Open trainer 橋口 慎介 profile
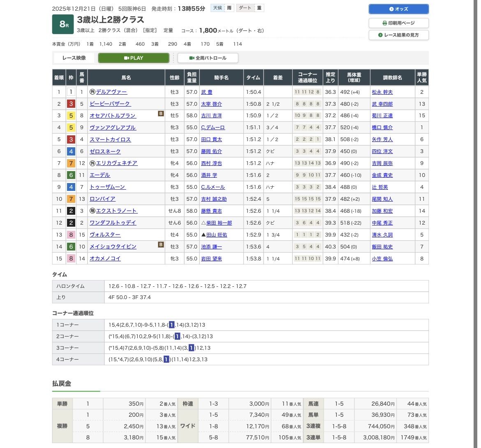Image resolution: width=481 pixels, height=448 pixels. pyautogui.click(x=382, y=128)
